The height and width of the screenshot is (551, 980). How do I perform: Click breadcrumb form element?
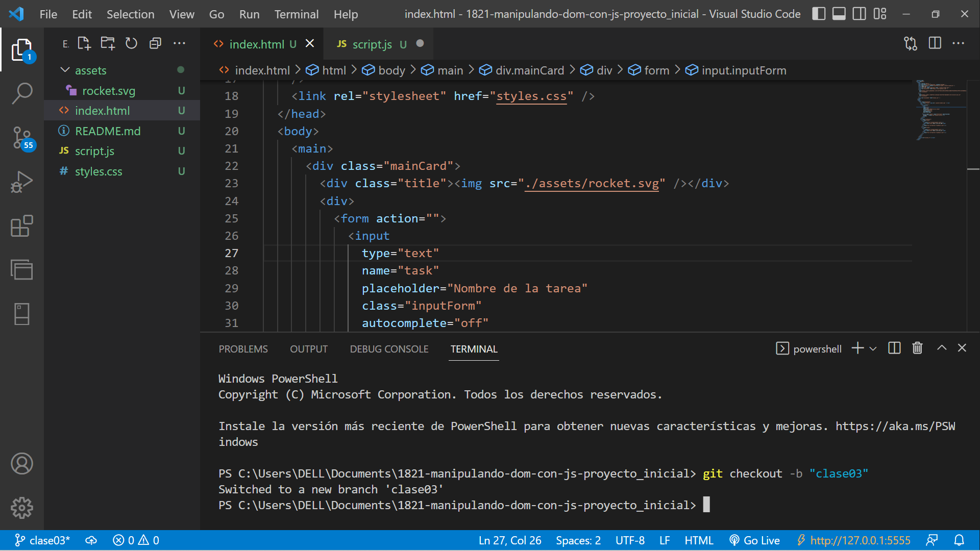coord(649,70)
